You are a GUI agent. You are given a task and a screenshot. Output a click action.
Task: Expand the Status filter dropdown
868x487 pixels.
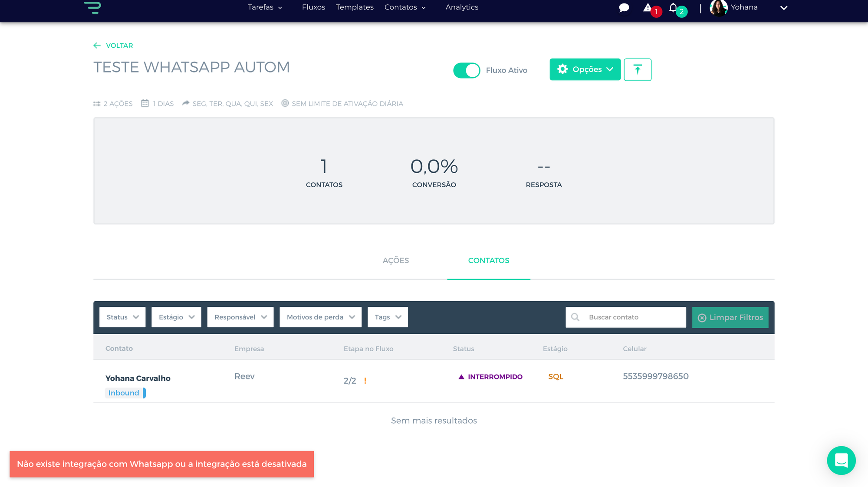pyautogui.click(x=122, y=317)
